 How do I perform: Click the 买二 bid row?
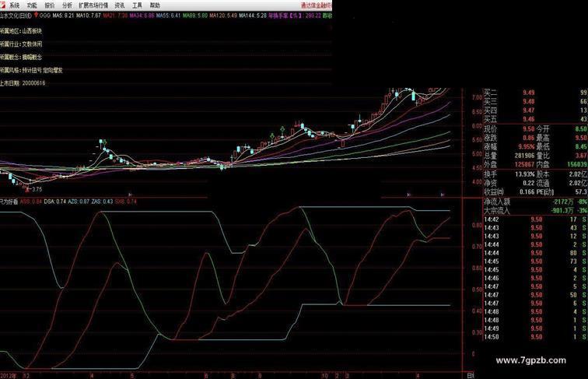pos(535,93)
